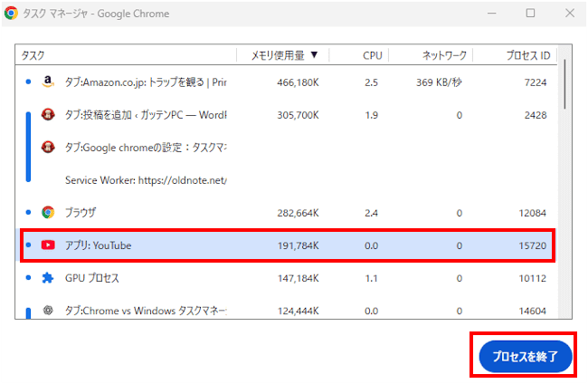Click the vertical scrollbar thumb

564,84
